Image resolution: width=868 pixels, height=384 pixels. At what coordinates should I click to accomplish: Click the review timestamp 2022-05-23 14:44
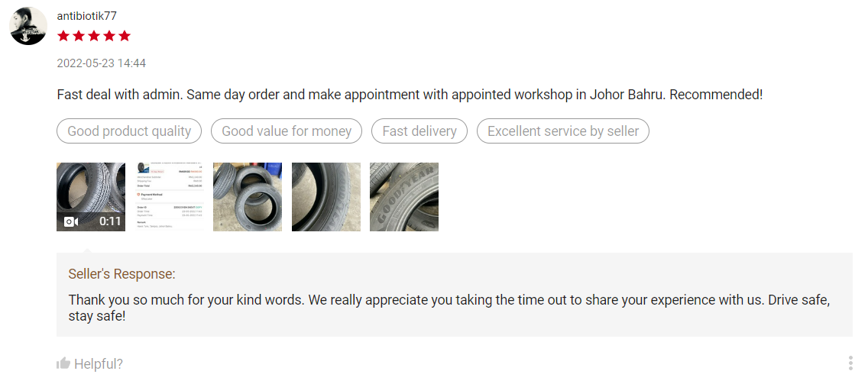click(x=102, y=63)
